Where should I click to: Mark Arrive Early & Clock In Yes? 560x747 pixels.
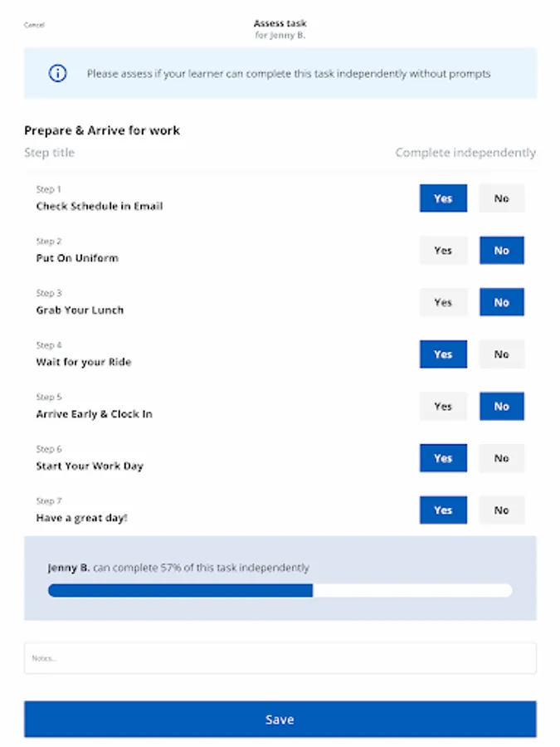click(x=443, y=406)
